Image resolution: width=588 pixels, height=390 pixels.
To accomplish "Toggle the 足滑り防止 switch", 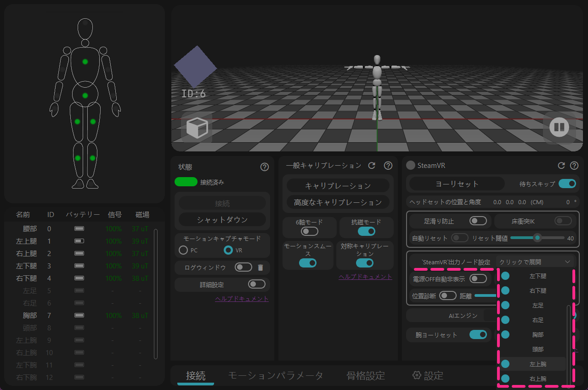I will 478,221.
